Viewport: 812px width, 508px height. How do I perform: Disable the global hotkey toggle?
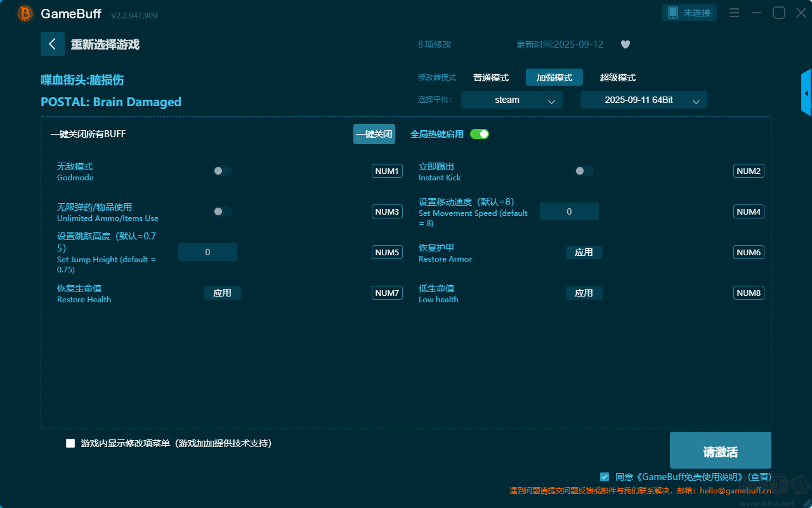pyautogui.click(x=480, y=134)
